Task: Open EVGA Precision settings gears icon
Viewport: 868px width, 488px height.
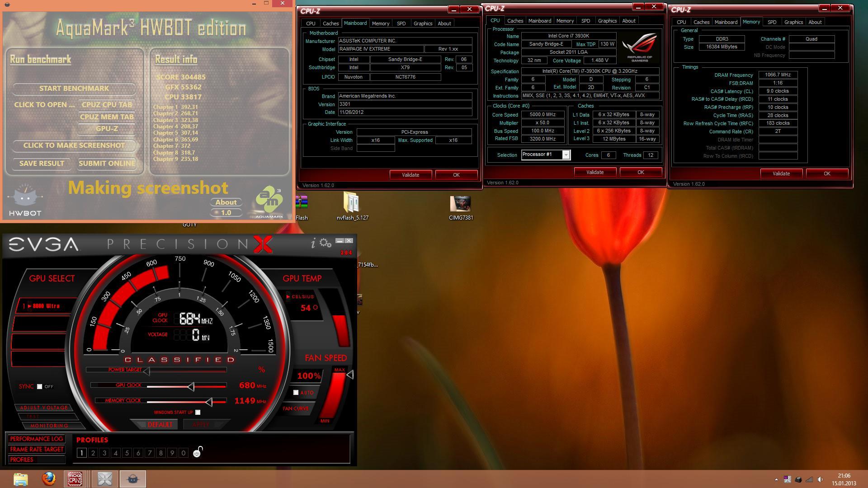Action: (325, 244)
